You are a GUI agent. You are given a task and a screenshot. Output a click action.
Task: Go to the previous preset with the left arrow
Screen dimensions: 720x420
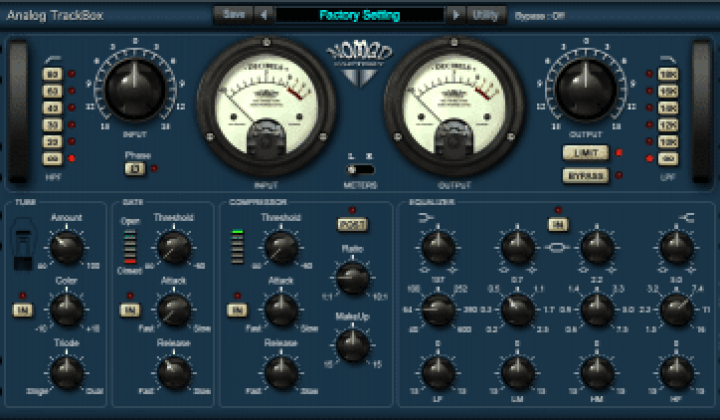click(264, 15)
